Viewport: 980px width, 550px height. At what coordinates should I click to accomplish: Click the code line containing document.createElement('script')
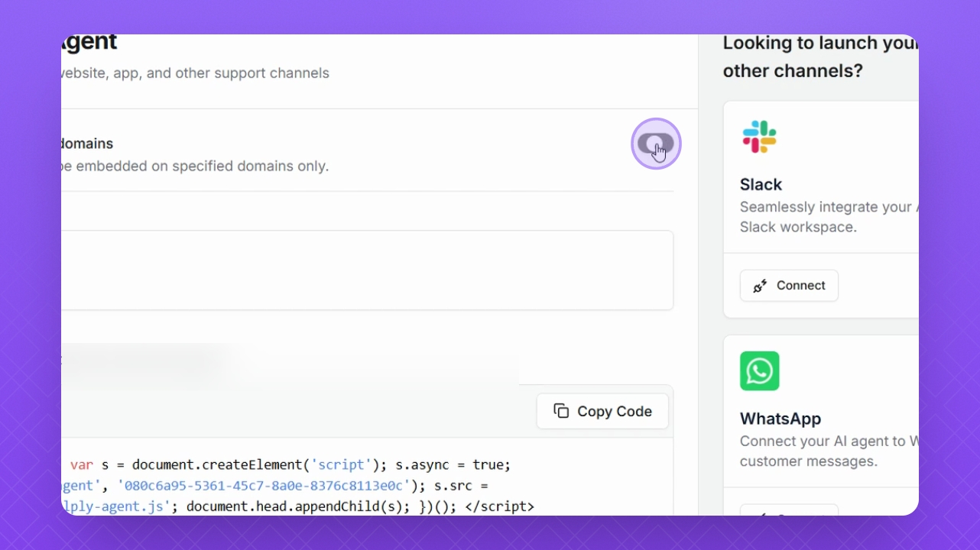pos(290,464)
